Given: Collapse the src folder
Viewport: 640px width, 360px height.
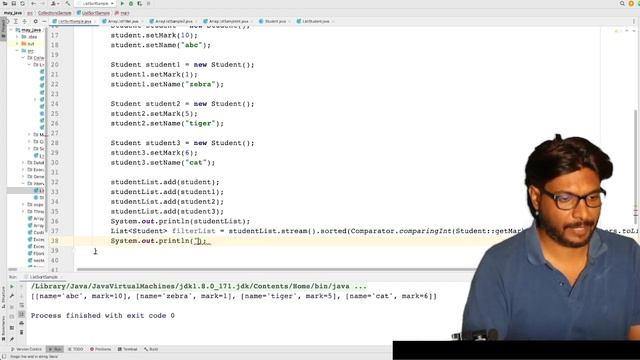Looking at the screenshot, I should (18, 51).
